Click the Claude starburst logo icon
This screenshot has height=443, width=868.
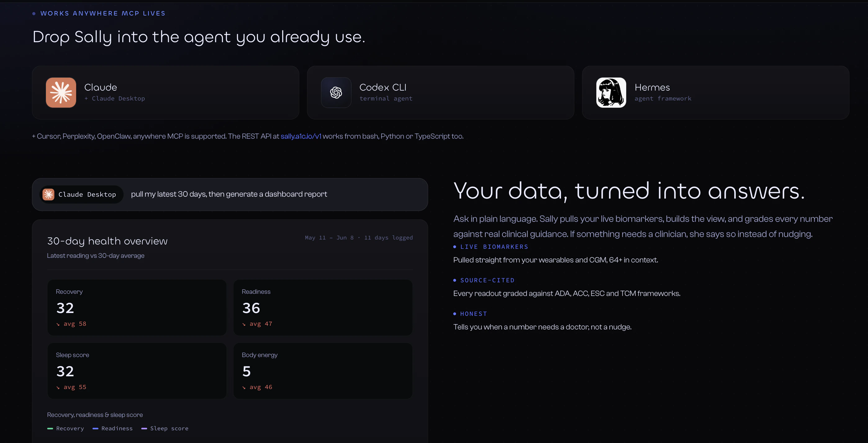[61, 92]
